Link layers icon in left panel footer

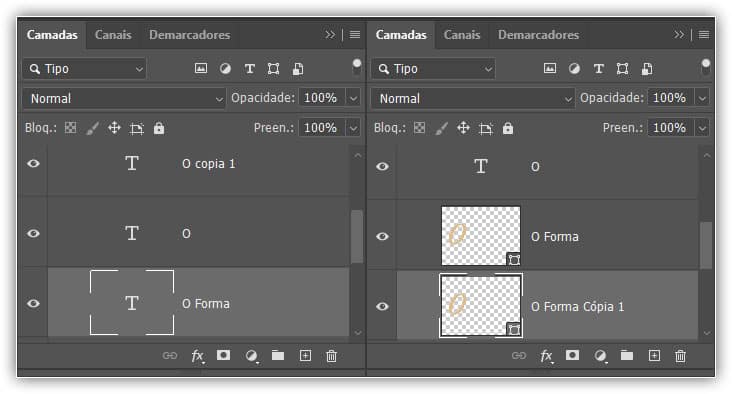[170, 356]
